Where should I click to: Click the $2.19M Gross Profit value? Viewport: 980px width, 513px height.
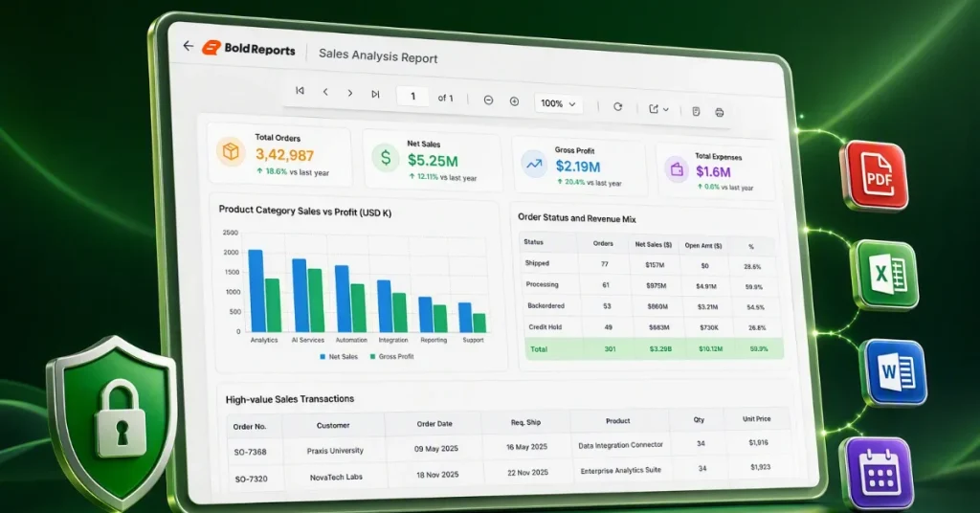click(578, 167)
